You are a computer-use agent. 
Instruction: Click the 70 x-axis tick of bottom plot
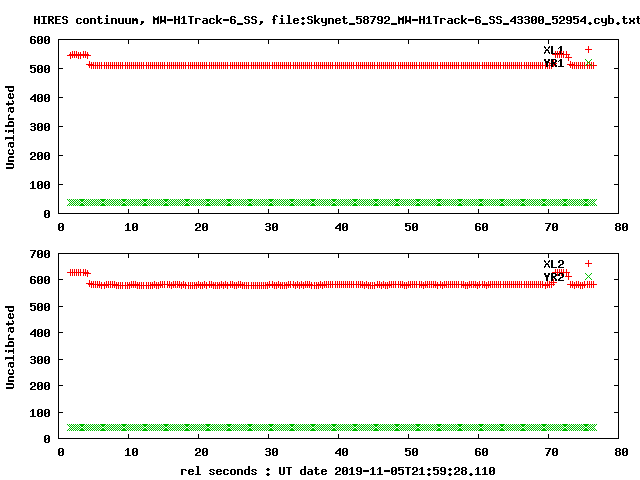point(551,452)
